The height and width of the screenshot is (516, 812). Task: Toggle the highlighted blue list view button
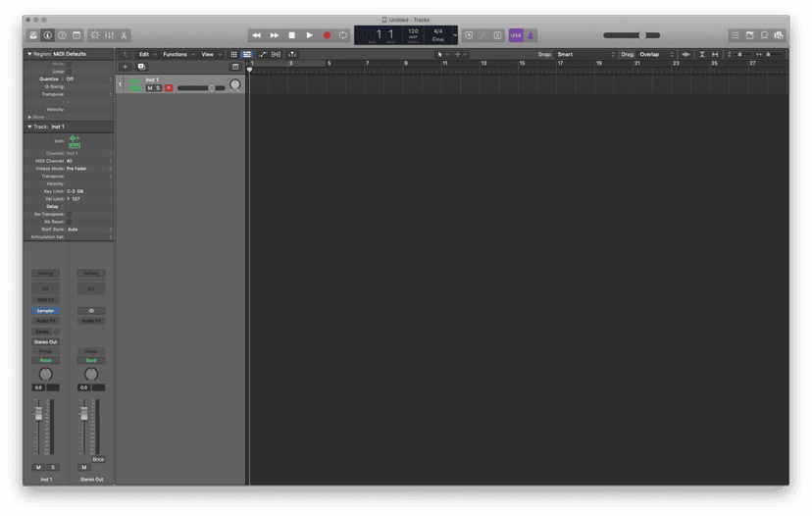(246, 54)
